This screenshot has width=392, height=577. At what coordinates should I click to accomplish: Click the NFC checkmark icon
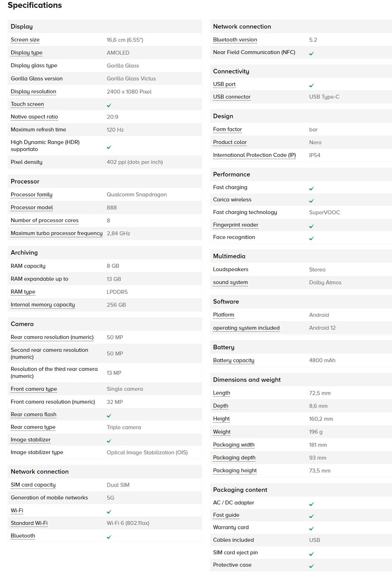[x=311, y=53]
